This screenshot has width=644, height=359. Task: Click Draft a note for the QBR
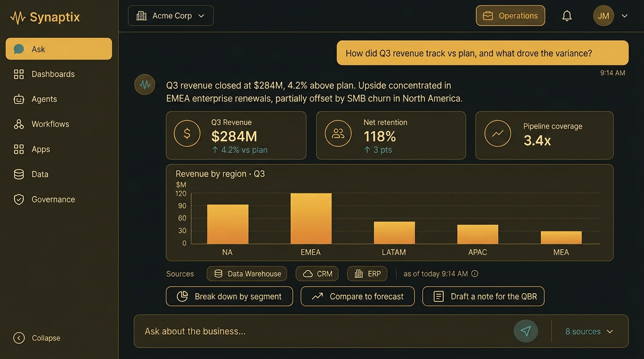click(483, 296)
